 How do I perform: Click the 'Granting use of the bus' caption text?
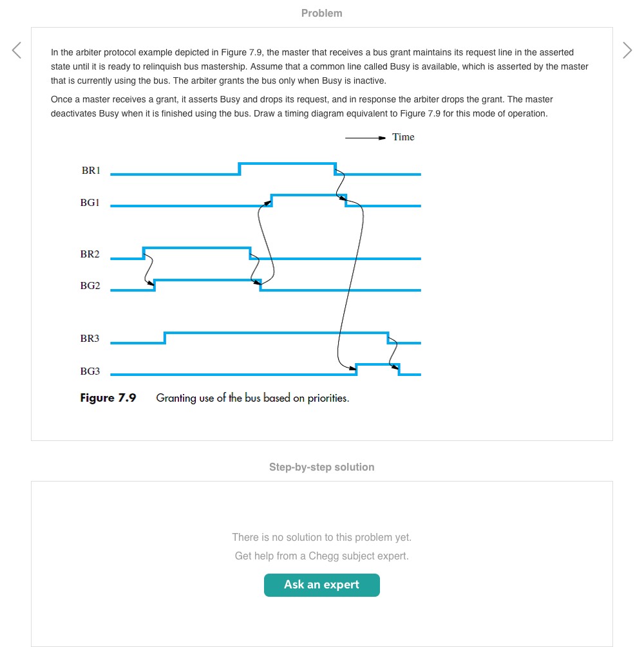tap(252, 398)
